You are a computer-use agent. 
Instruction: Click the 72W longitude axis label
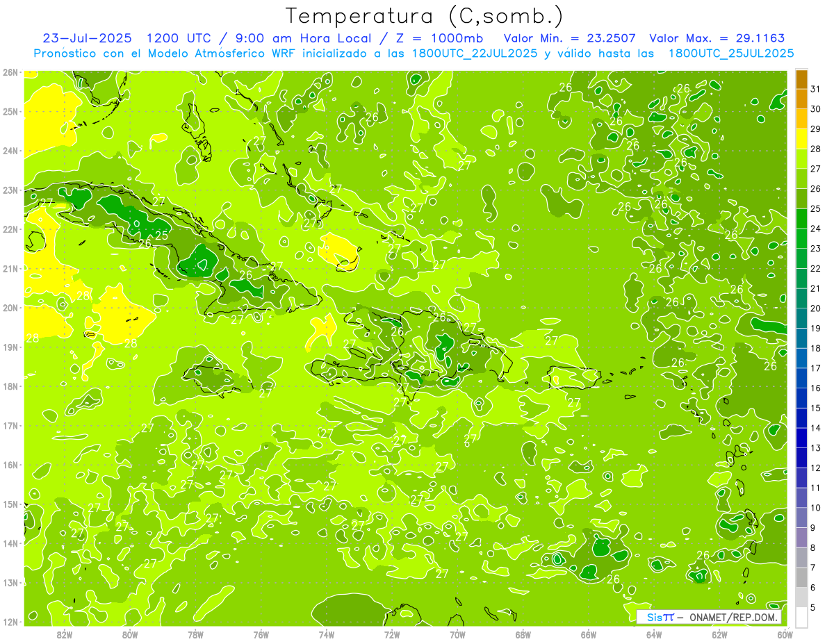(392, 634)
